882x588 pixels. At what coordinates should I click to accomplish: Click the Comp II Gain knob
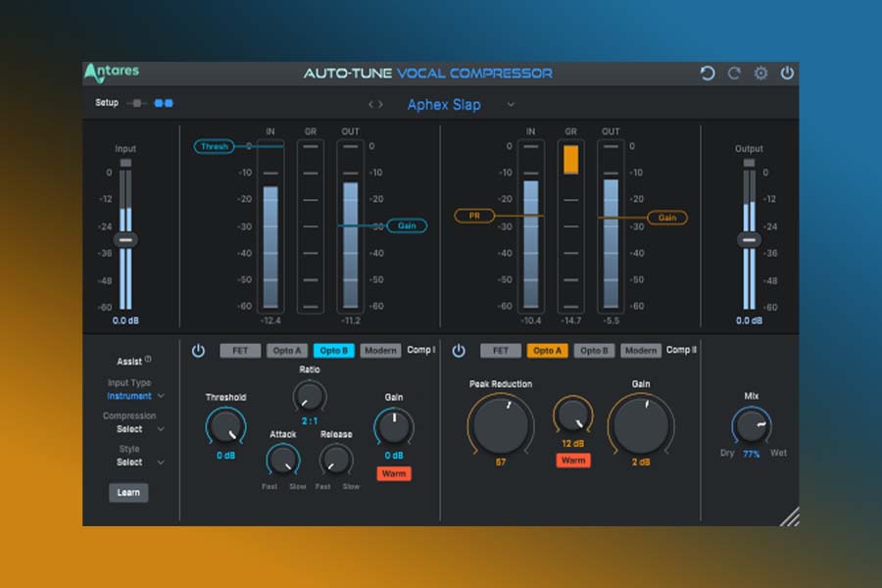click(641, 424)
